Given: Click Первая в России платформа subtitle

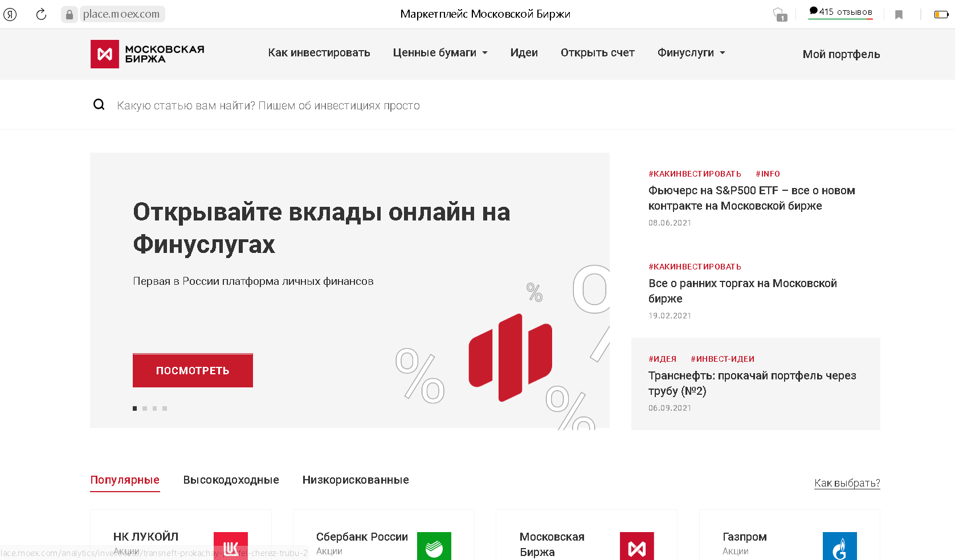Looking at the screenshot, I should (x=253, y=281).
